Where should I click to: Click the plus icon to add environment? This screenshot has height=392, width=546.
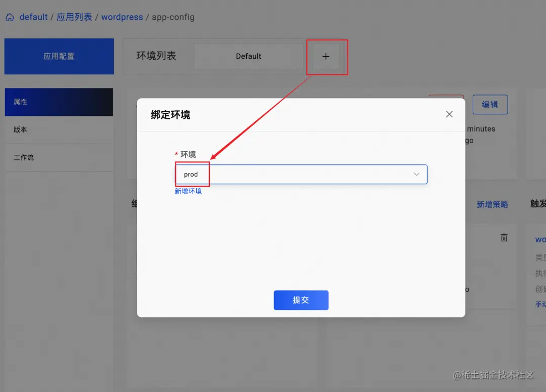[x=326, y=56]
